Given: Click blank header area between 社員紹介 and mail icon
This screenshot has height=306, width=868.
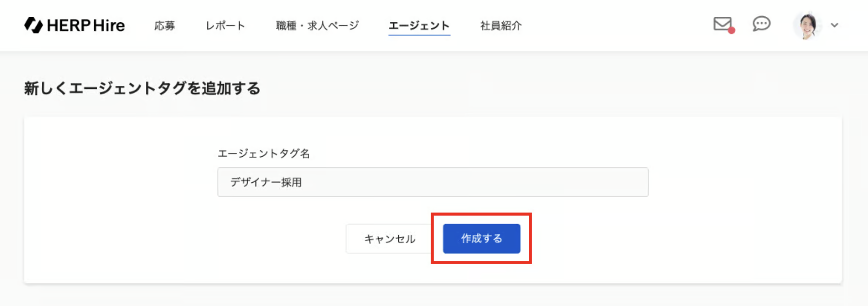Looking at the screenshot, I should pyautogui.click(x=618, y=26).
